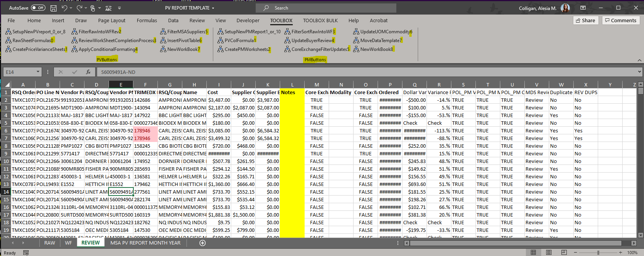The image size is (644, 256).
Task: Switch to the RAW sheet tab
Action: (50, 243)
